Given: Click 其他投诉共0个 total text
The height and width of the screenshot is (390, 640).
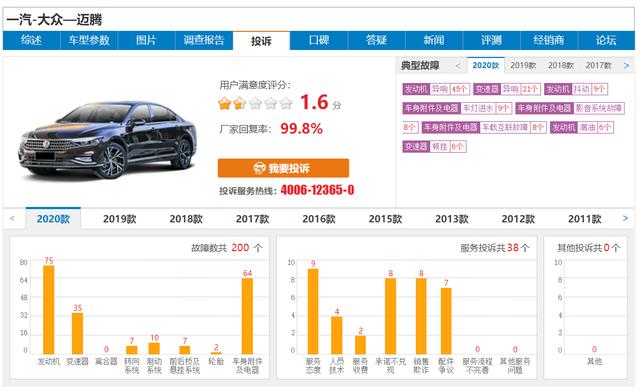Looking at the screenshot, I should 589,248.
